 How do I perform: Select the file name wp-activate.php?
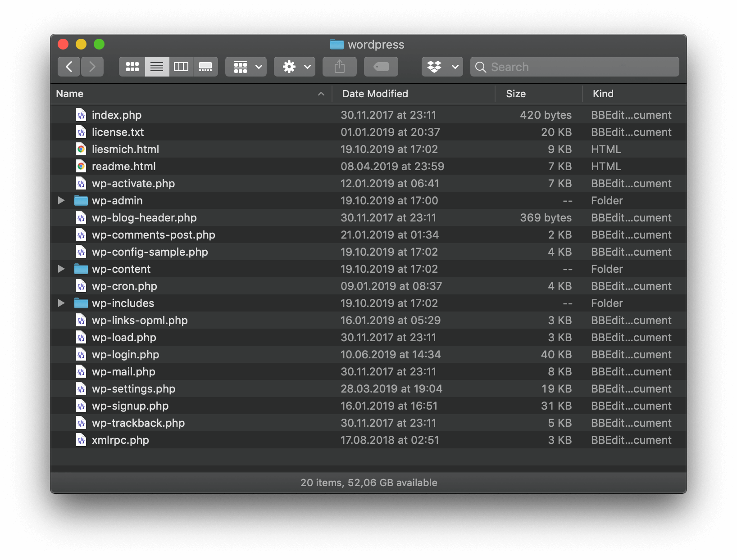click(133, 184)
